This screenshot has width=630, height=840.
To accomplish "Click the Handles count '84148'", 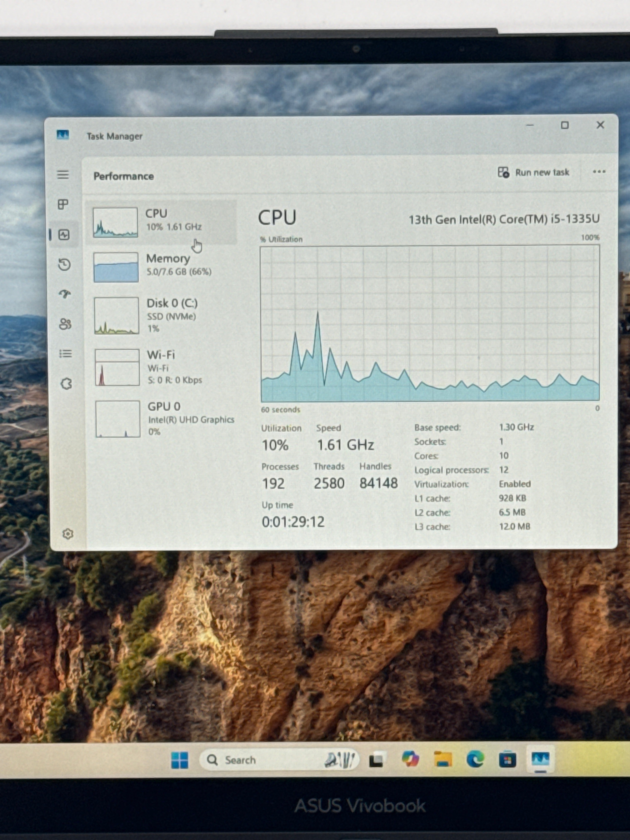I will [379, 483].
